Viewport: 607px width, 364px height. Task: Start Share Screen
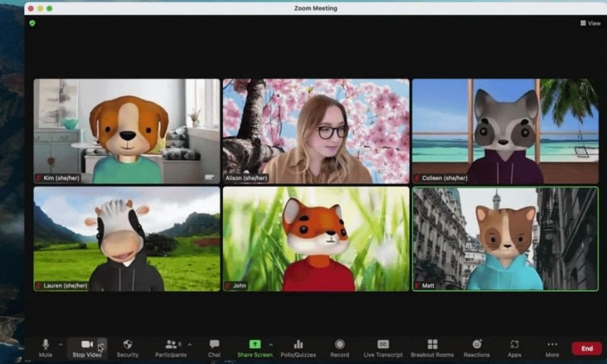tap(255, 348)
